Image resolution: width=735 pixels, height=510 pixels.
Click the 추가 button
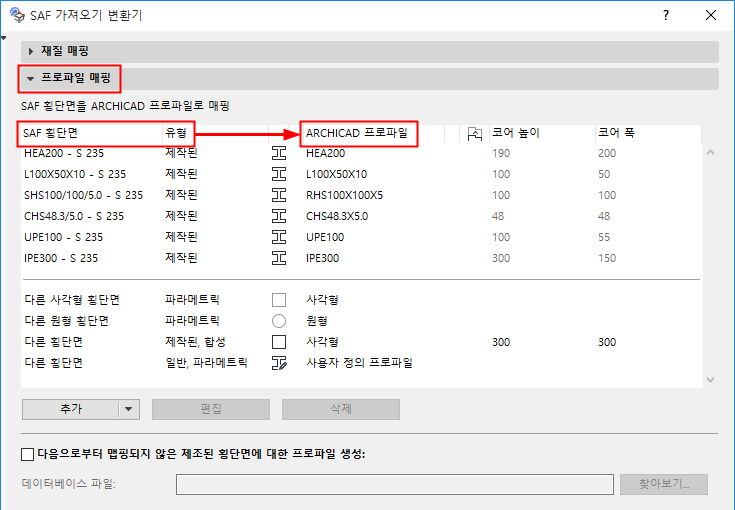tap(71, 409)
